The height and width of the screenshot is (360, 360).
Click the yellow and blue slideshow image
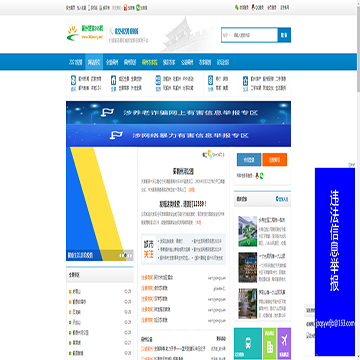tap(100, 204)
